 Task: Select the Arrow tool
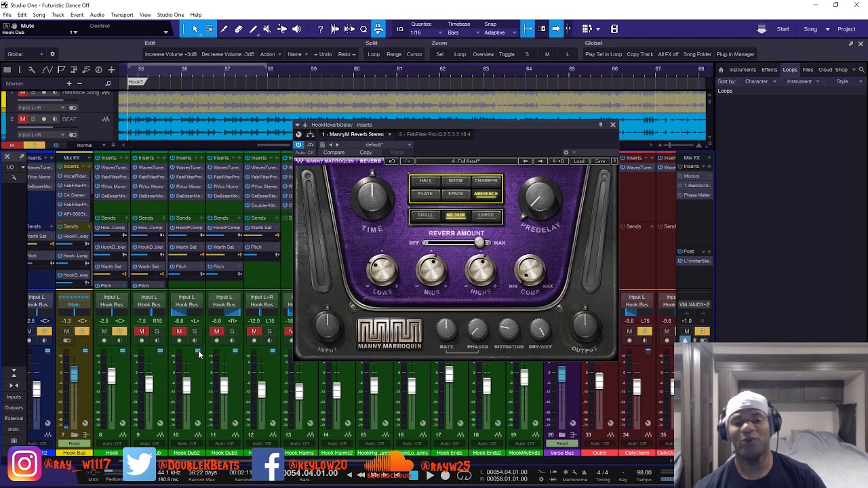click(x=195, y=29)
